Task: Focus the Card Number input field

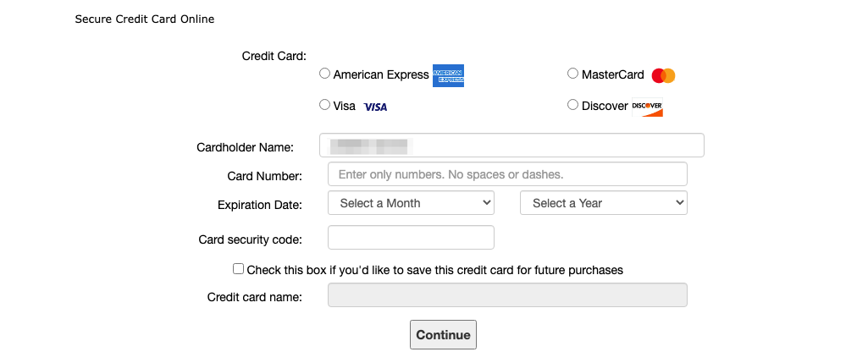Action: [507, 174]
